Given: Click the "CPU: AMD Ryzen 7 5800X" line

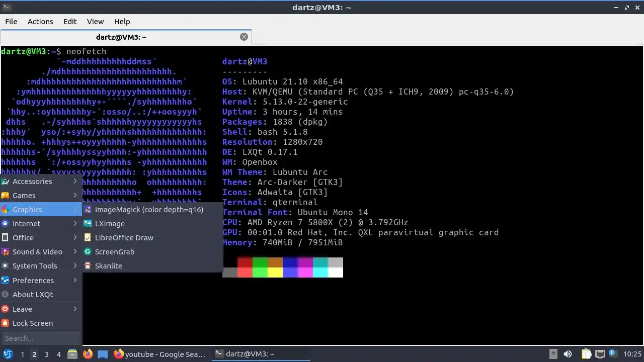Looking at the screenshot, I should 315,222.
